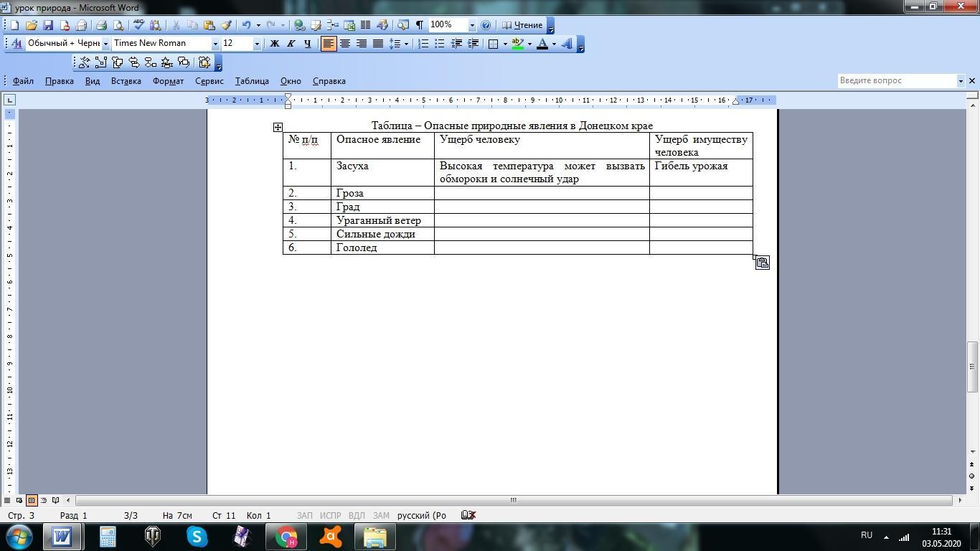Image resolution: width=980 pixels, height=551 pixels.
Task: Expand the 100% zoom dropdown
Action: pyautogui.click(x=471, y=25)
